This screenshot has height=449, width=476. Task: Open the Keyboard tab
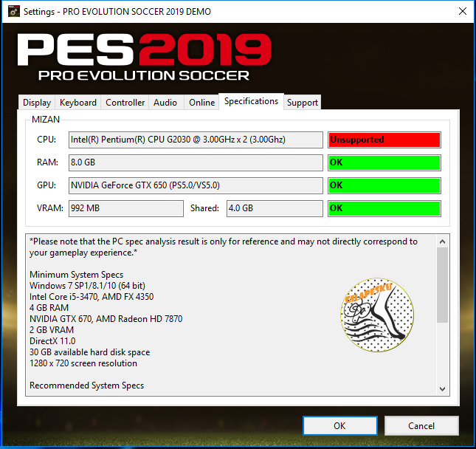[78, 103]
